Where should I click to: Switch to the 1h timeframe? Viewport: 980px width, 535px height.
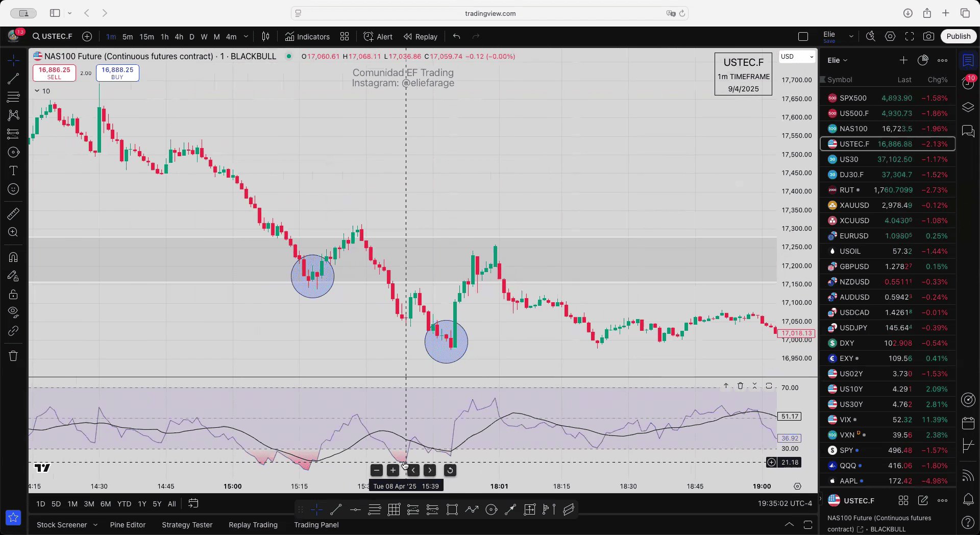point(164,37)
